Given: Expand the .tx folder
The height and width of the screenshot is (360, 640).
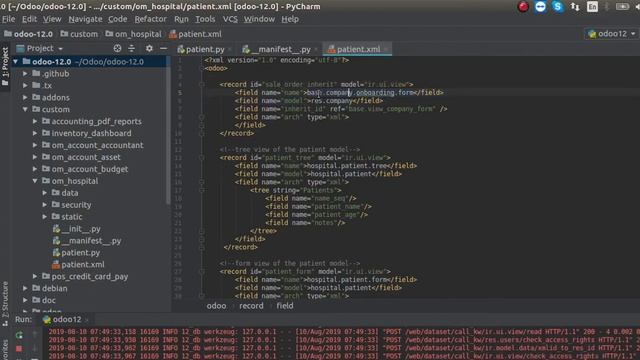Looking at the screenshot, I should (25, 86).
